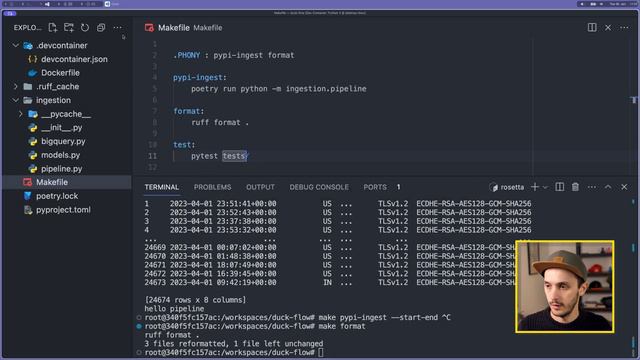This screenshot has height=360, width=640.
Task: Expand the .ruff_cache folder
Action: point(16,87)
